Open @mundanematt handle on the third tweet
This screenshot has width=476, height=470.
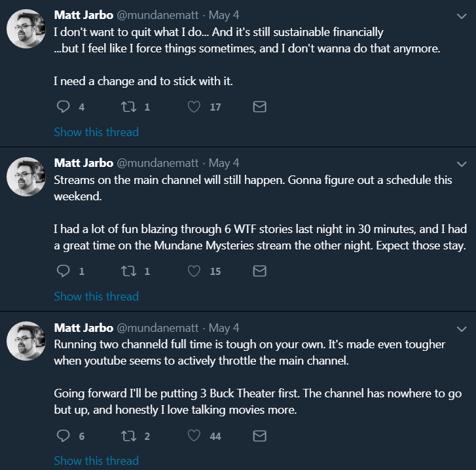pos(158,328)
